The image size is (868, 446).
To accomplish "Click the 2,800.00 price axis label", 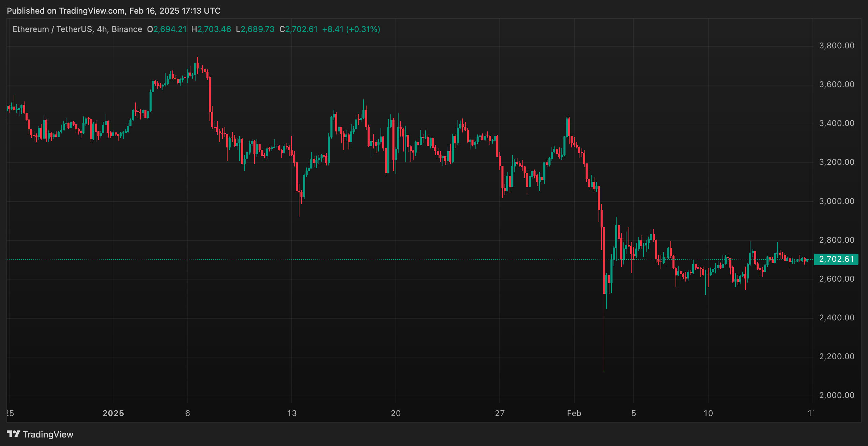I will click(837, 240).
